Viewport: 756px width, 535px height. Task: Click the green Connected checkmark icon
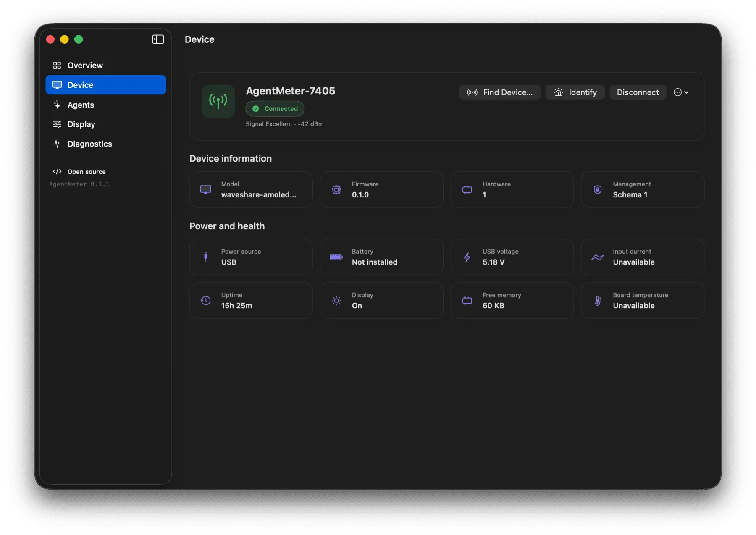pyautogui.click(x=256, y=109)
